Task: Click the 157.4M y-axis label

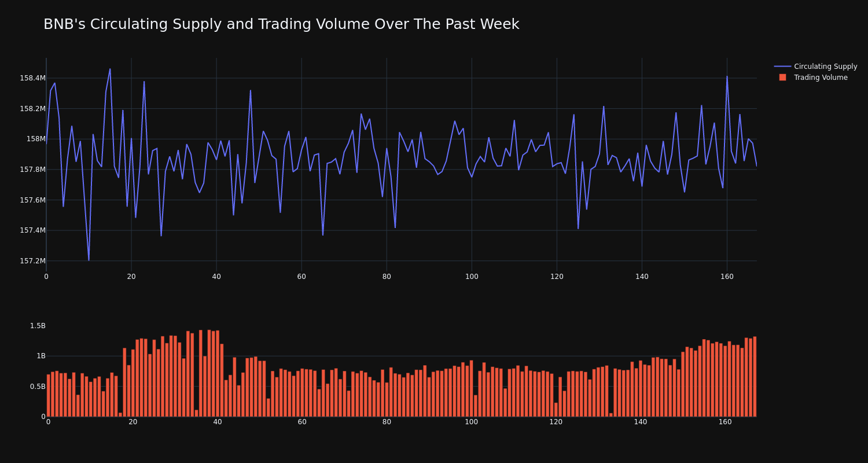Action: click(32, 230)
